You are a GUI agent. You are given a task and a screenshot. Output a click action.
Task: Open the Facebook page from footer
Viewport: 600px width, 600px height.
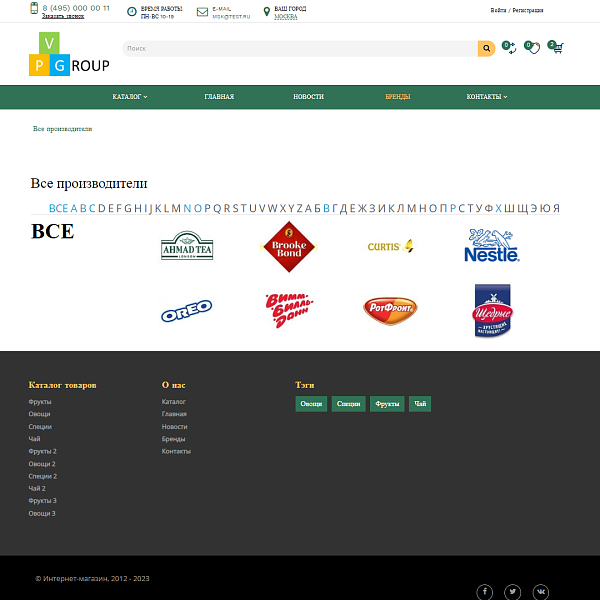pyautogui.click(x=484, y=592)
